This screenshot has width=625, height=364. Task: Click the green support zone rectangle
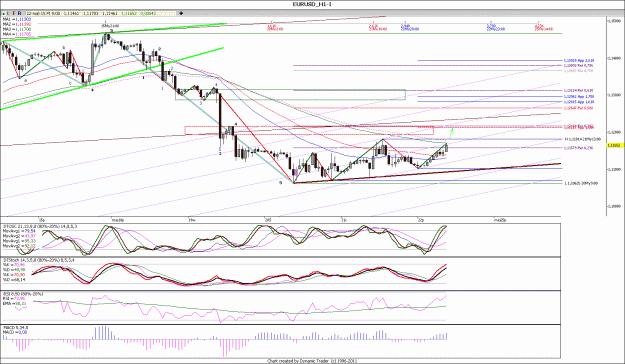[x=290, y=95]
